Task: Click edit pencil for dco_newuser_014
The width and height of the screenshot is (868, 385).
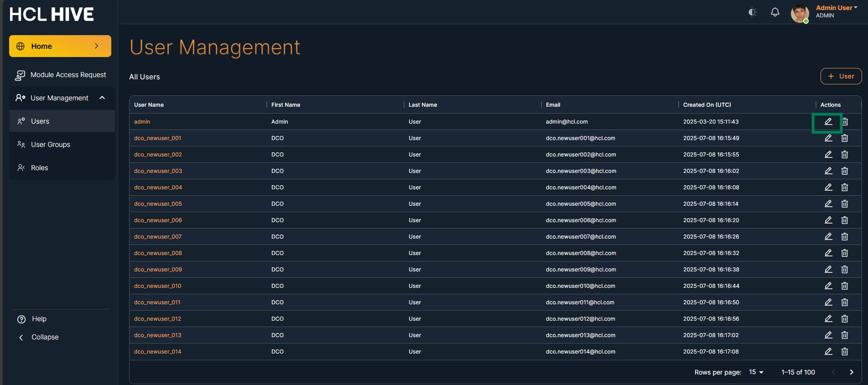Action: coord(828,352)
